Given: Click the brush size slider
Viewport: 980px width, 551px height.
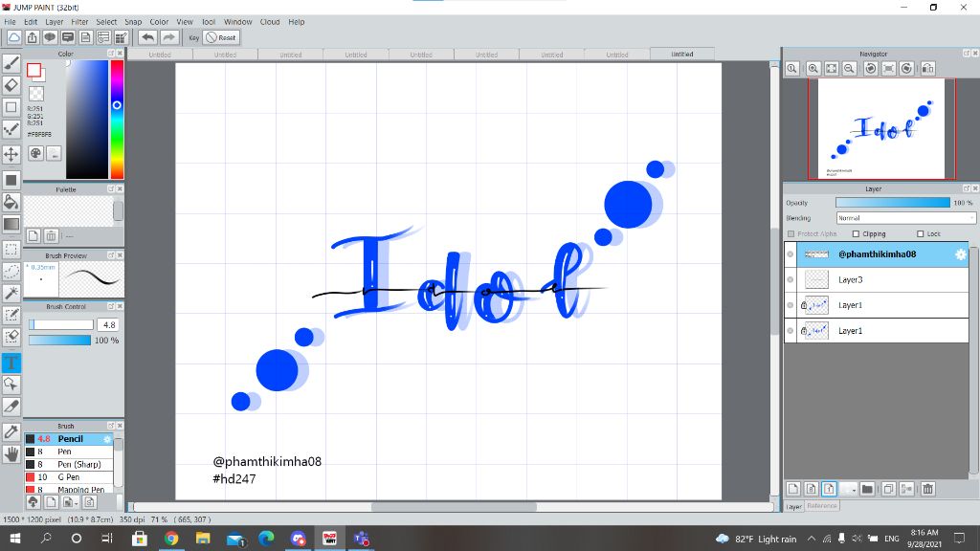Looking at the screenshot, I should pos(60,325).
